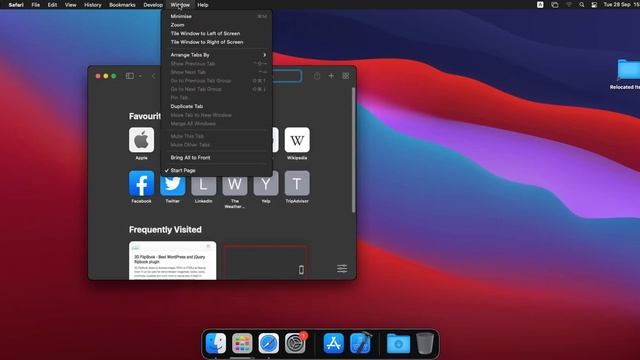This screenshot has height=360, width=640.
Task: Open the Downloads folder in Dock
Action: tap(398, 344)
